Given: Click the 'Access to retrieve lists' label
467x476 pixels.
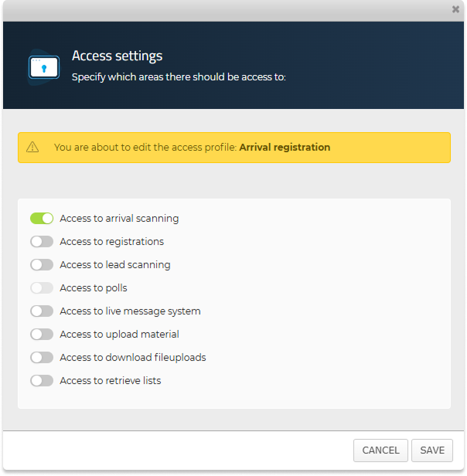Looking at the screenshot, I should [110, 381].
